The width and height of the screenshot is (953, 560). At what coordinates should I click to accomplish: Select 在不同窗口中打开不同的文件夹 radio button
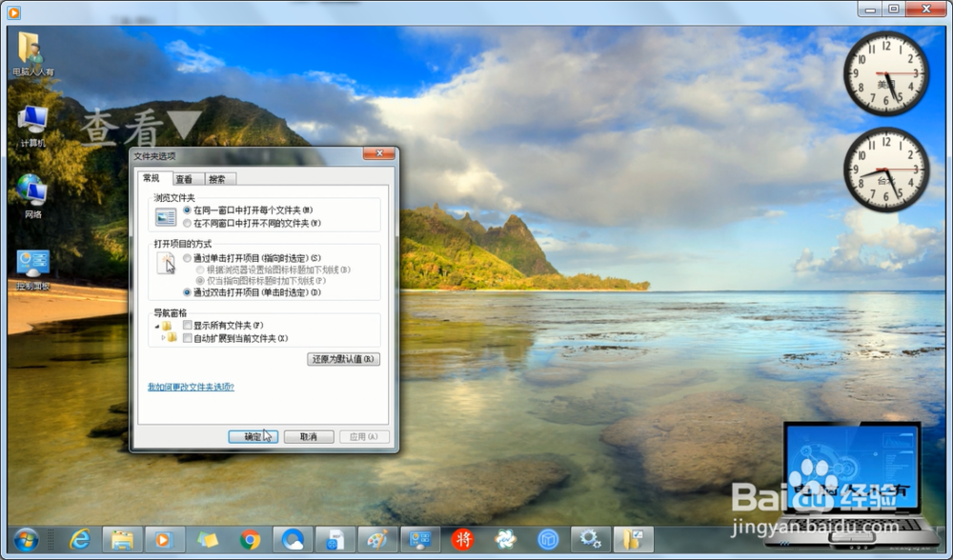187,224
